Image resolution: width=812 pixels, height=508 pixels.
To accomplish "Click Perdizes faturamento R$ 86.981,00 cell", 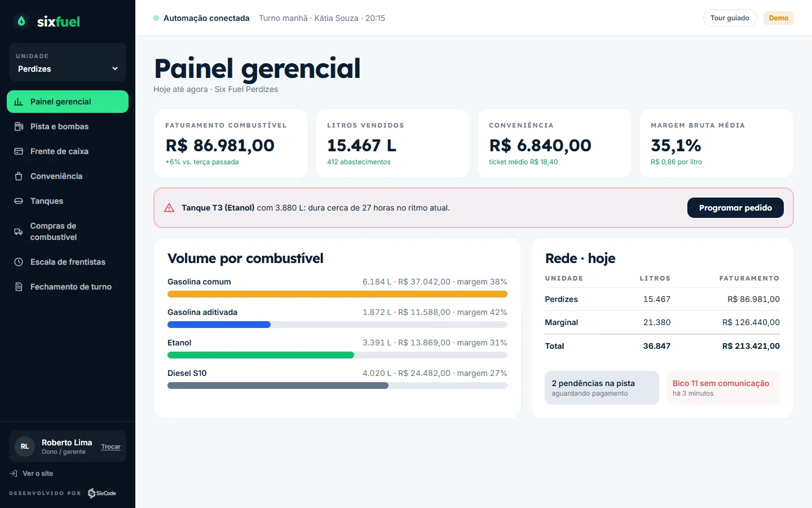I will (x=753, y=299).
